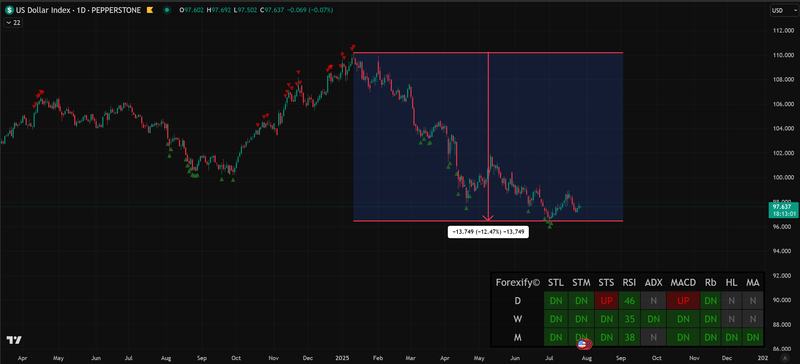Click the weekly RSI value 35
Image resolution: width=800 pixels, height=364 pixels.
629,319
